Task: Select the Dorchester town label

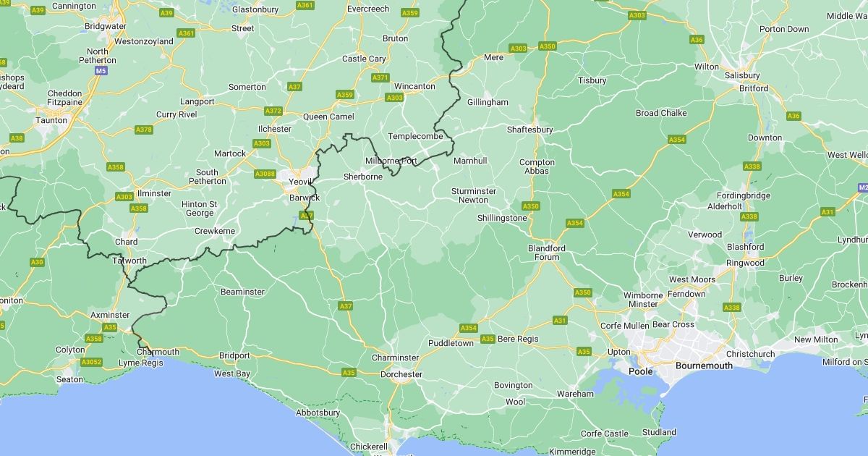Action: pyautogui.click(x=401, y=374)
